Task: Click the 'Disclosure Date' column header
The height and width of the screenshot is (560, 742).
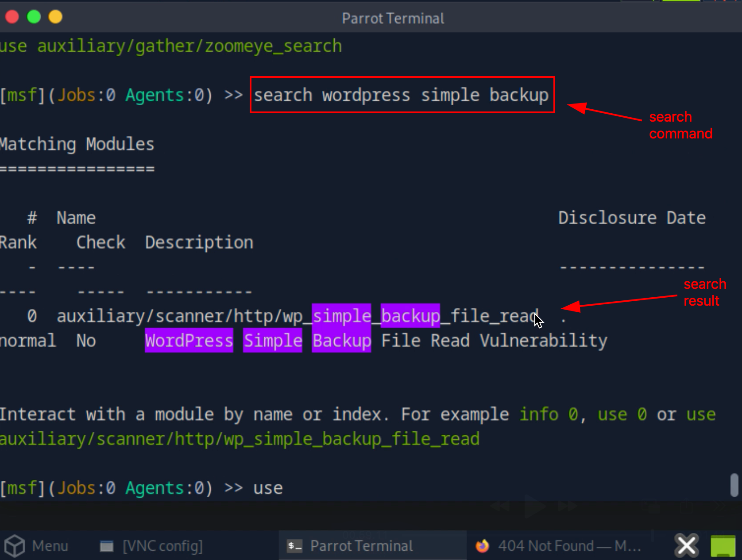Action: pos(632,218)
